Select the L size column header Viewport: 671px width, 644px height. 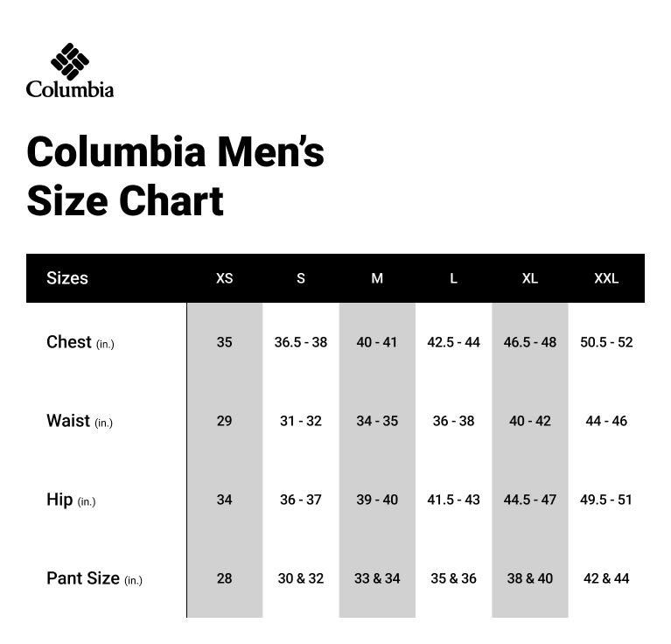click(x=453, y=278)
